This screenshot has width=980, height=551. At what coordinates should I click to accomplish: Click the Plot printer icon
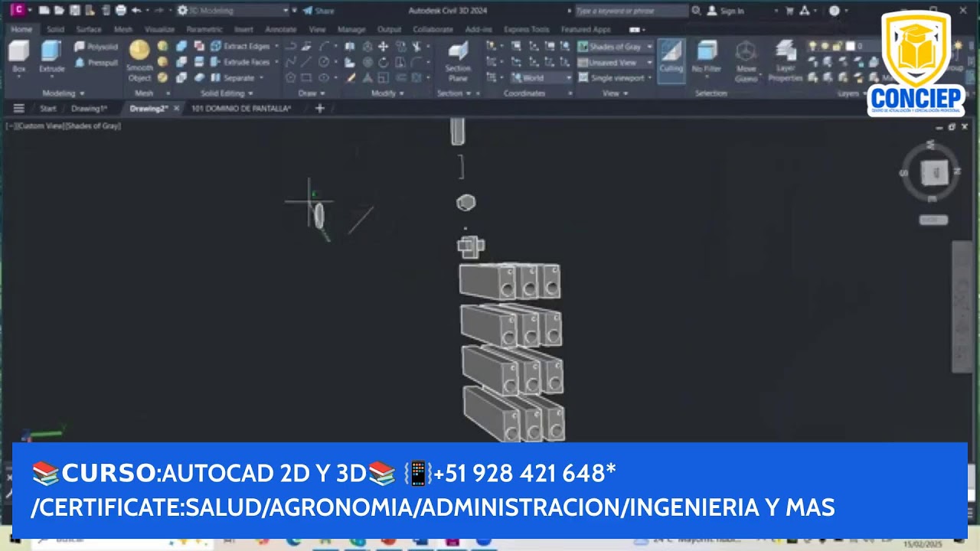click(x=121, y=11)
